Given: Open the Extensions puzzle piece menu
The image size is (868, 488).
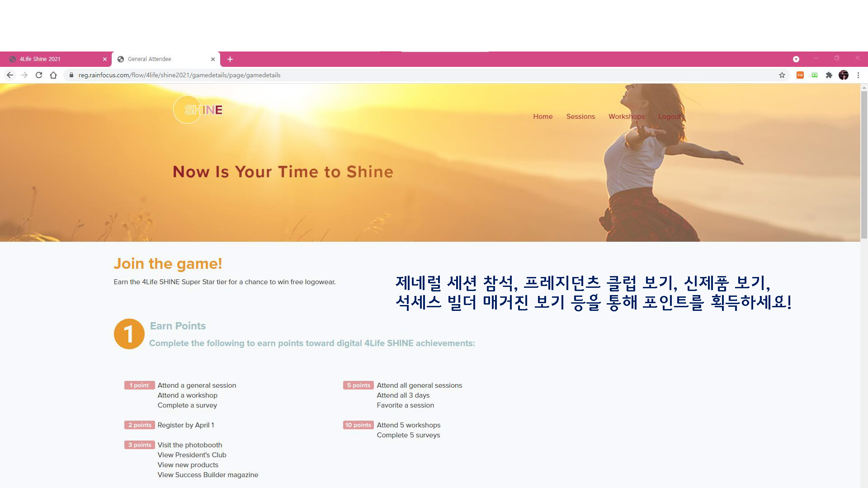Looking at the screenshot, I should 829,75.
